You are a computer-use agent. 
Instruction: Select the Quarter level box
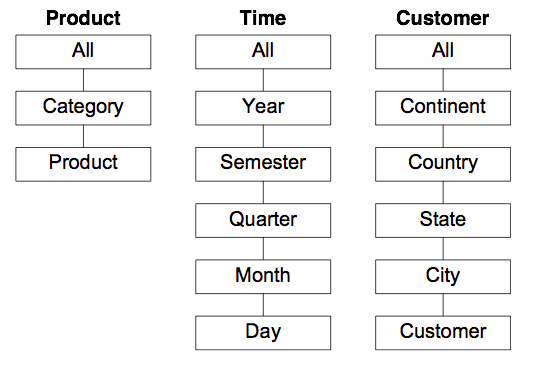pyautogui.click(x=263, y=220)
